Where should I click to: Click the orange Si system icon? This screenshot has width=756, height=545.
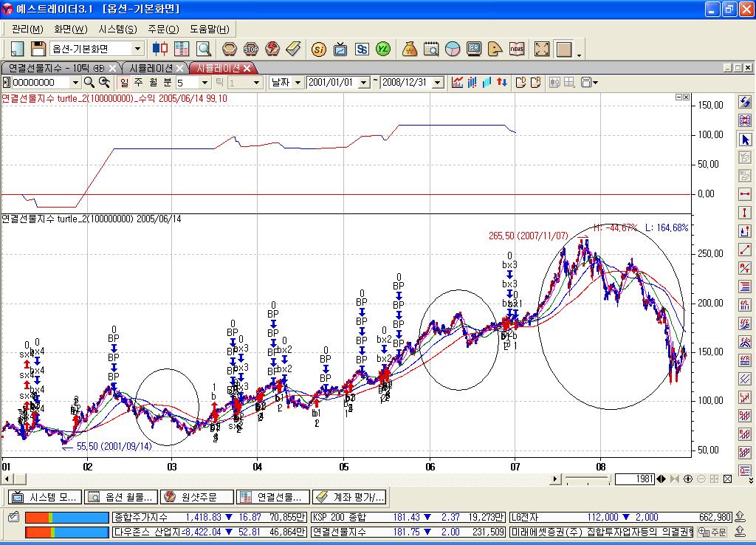pyautogui.click(x=319, y=49)
